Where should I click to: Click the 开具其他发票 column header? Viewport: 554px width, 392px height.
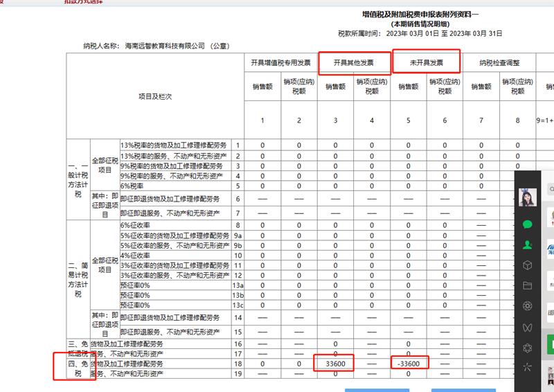[353, 63]
